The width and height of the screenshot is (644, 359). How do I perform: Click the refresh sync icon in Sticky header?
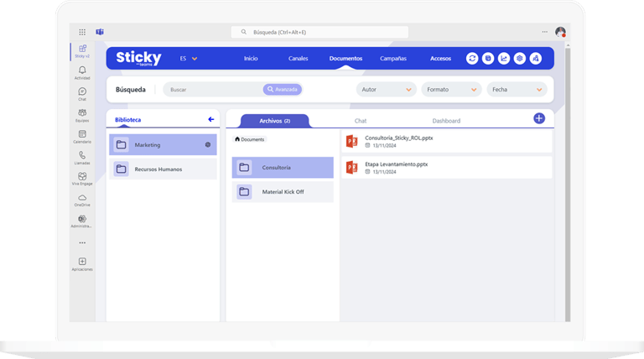472,59
